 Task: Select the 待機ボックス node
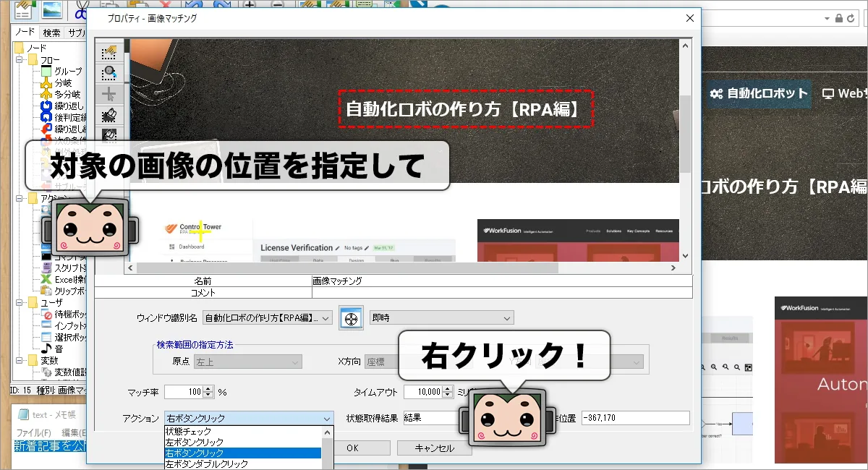click(x=64, y=315)
